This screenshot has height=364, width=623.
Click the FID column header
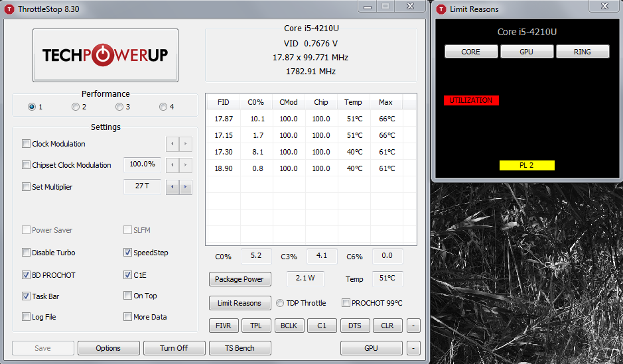point(224,102)
